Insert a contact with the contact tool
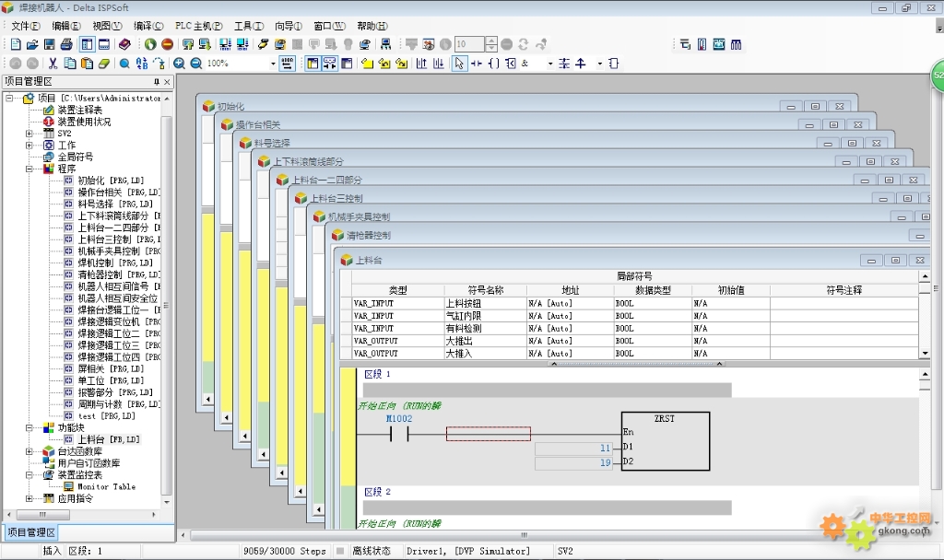The height and width of the screenshot is (560, 944). [x=477, y=64]
